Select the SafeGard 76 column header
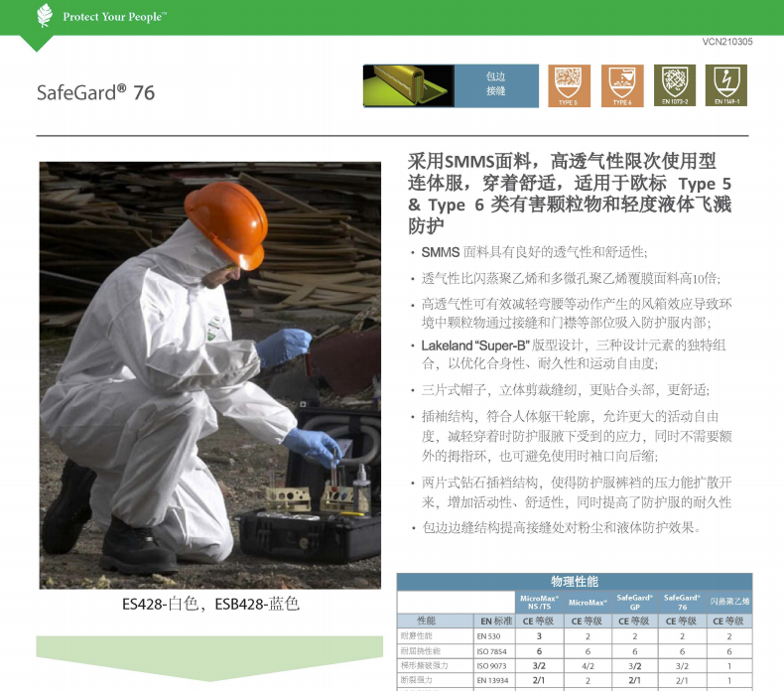 click(682, 602)
